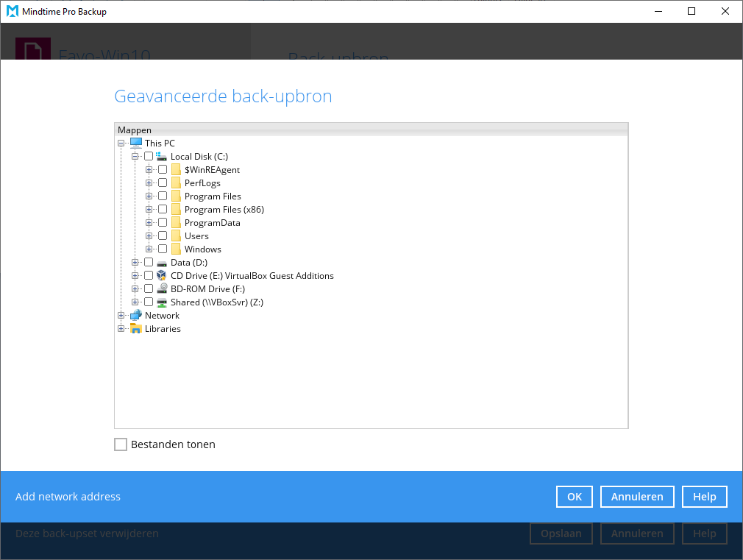The image size is (743, 560).
Task: Click the Network globe icon
Action: (136, 315)
